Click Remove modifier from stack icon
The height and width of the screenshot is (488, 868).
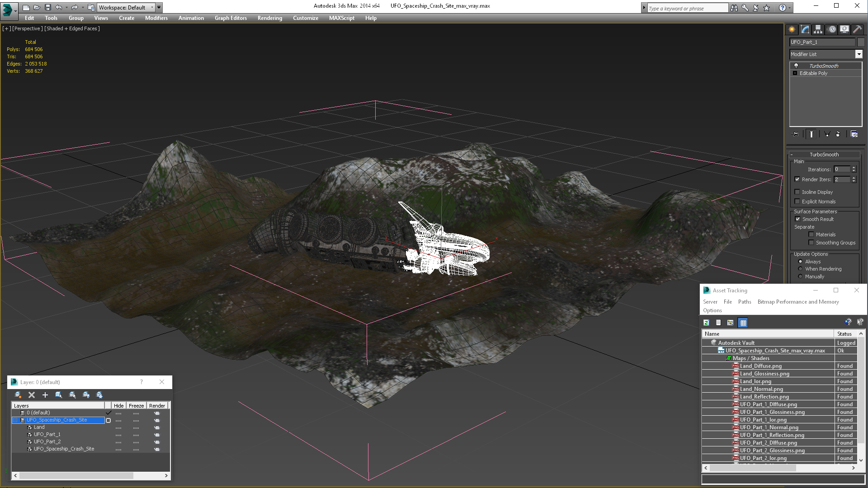[x=838, y=134]
